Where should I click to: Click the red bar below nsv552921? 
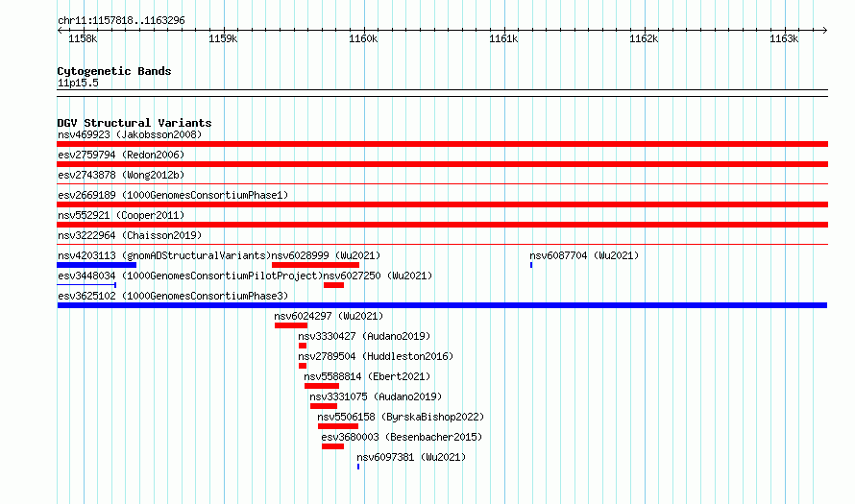(x=442, y=225)
